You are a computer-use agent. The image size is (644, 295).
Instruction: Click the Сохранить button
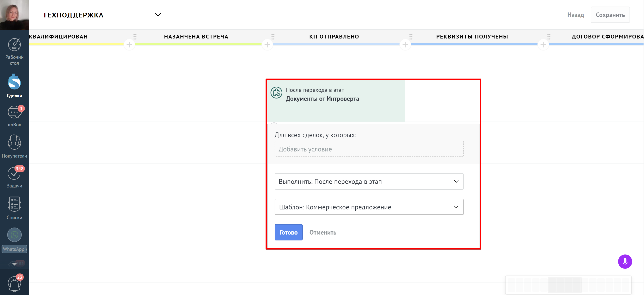click(610, 15)
